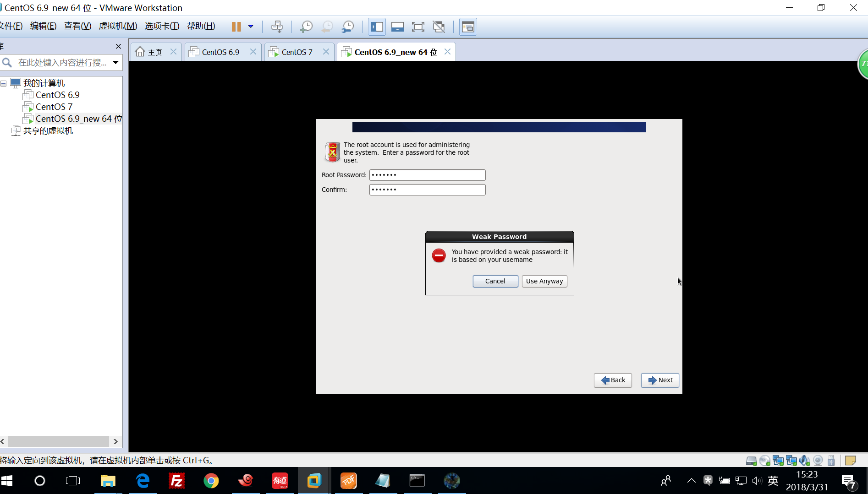Open the PDF app on taskbar
The image size is (868, 494).
349,481
